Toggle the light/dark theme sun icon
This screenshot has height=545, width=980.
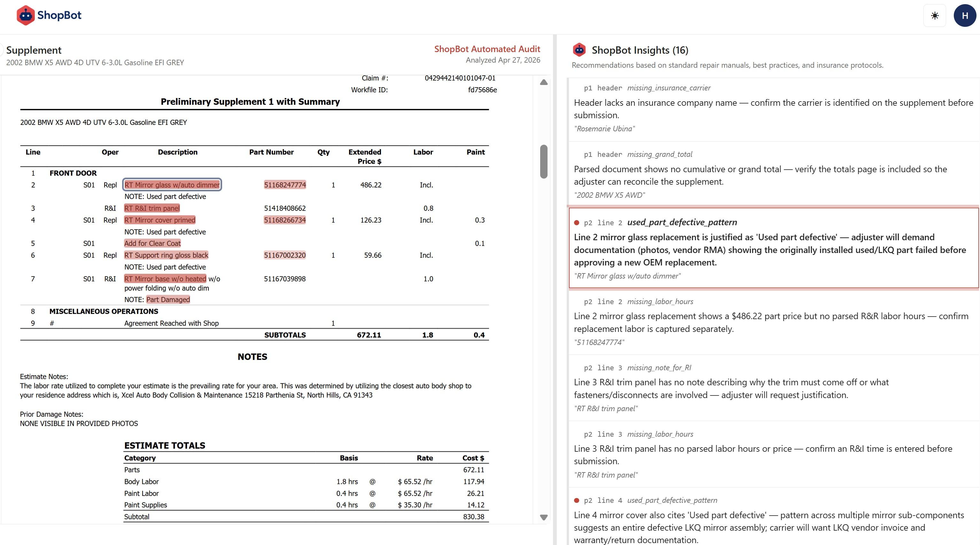934,16
